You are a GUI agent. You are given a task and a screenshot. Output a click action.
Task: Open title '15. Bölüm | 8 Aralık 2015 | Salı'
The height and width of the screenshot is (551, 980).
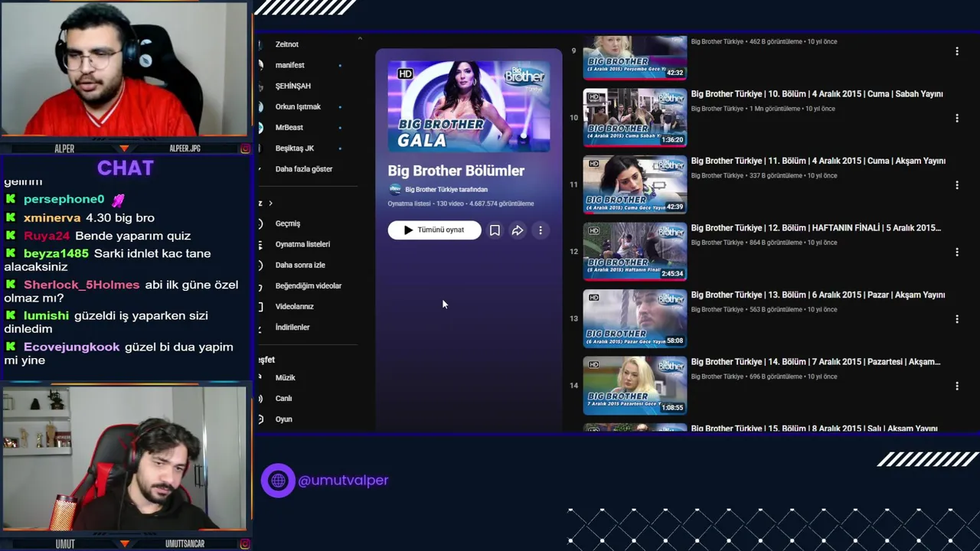815,428
